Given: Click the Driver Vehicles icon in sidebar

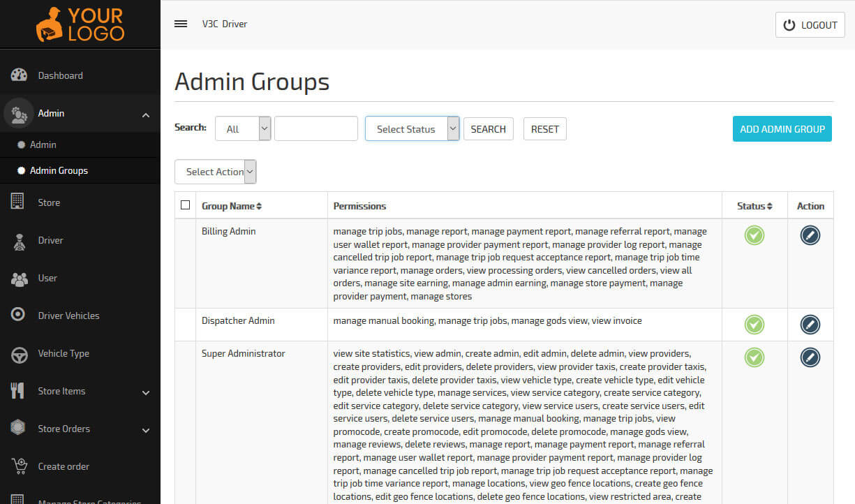Looking at the screenshot, I should pyautogui.click(x=19, y=315).
